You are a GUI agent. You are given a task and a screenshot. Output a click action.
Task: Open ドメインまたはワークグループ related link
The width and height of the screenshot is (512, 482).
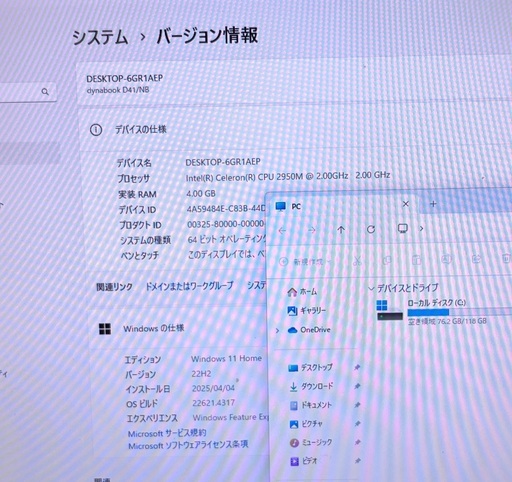coord(189,286)
